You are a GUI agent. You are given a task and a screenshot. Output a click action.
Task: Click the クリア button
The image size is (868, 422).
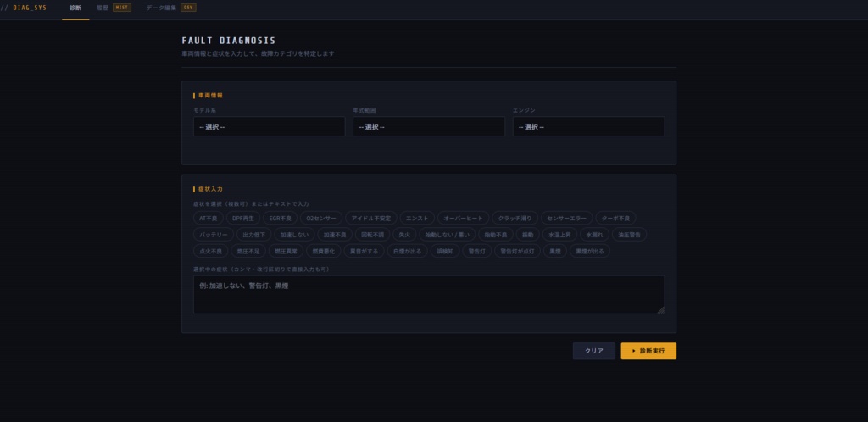coord(594,351)
